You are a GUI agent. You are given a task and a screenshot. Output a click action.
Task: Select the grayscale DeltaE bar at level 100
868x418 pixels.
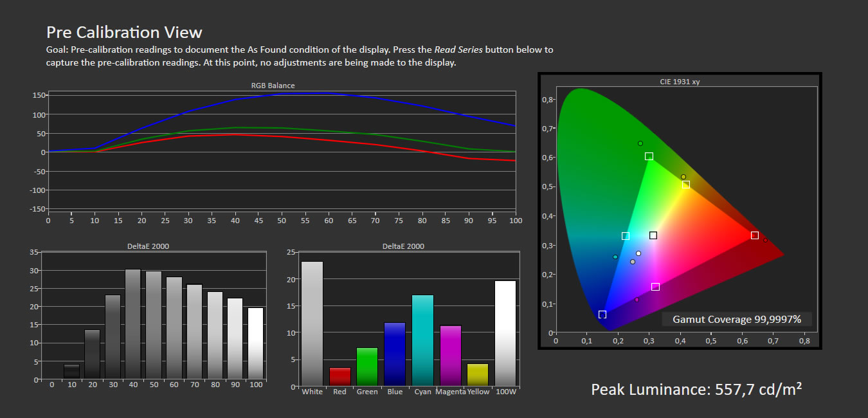(x=256, y=343)
